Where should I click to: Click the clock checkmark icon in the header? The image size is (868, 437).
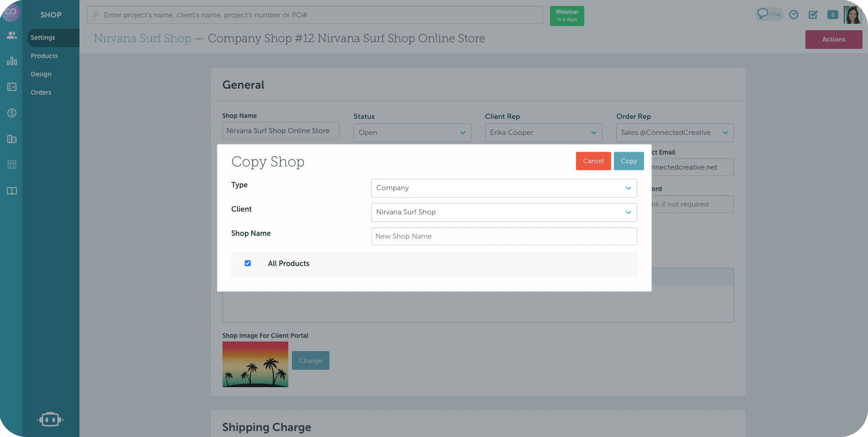click(x=794, y=15)
